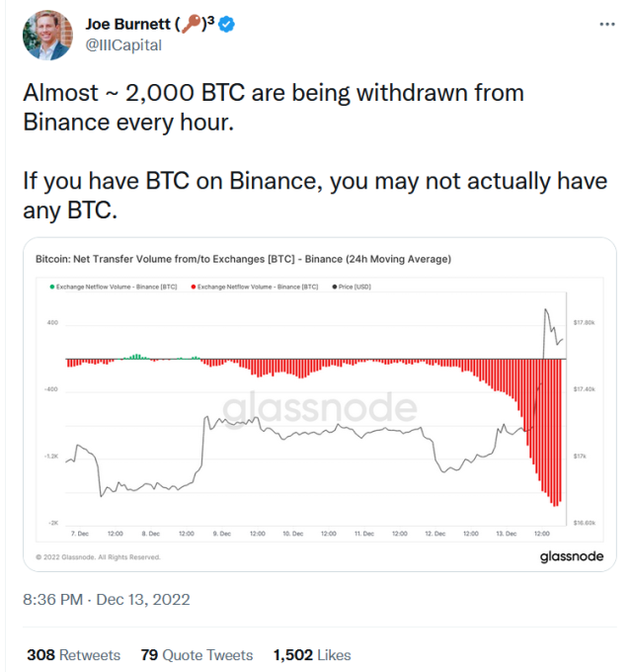Image resolution: width=632 pixels, height=672 pixels.
Task: Open the embedded glassnode chart image
Action: (x=320, y=404)
